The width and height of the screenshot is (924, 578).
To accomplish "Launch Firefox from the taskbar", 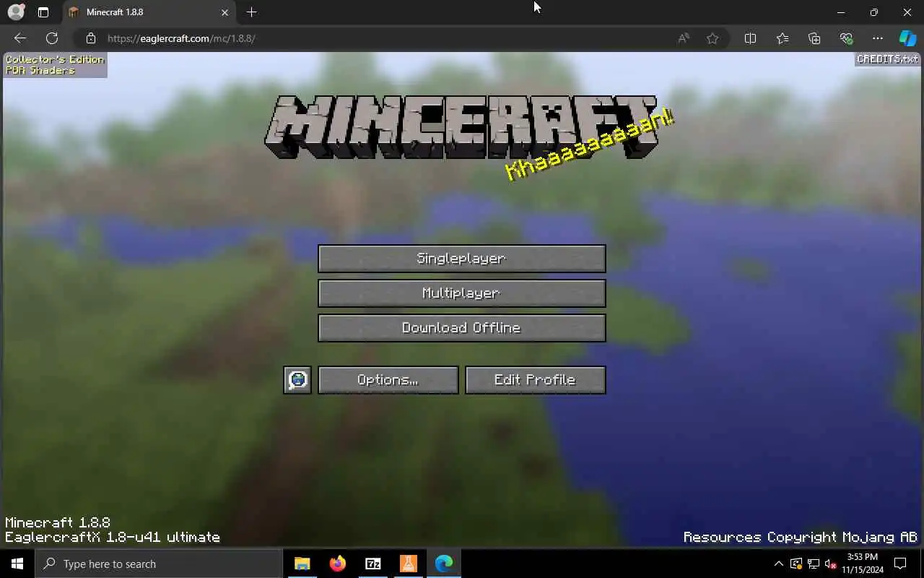I will pos(337,564).
